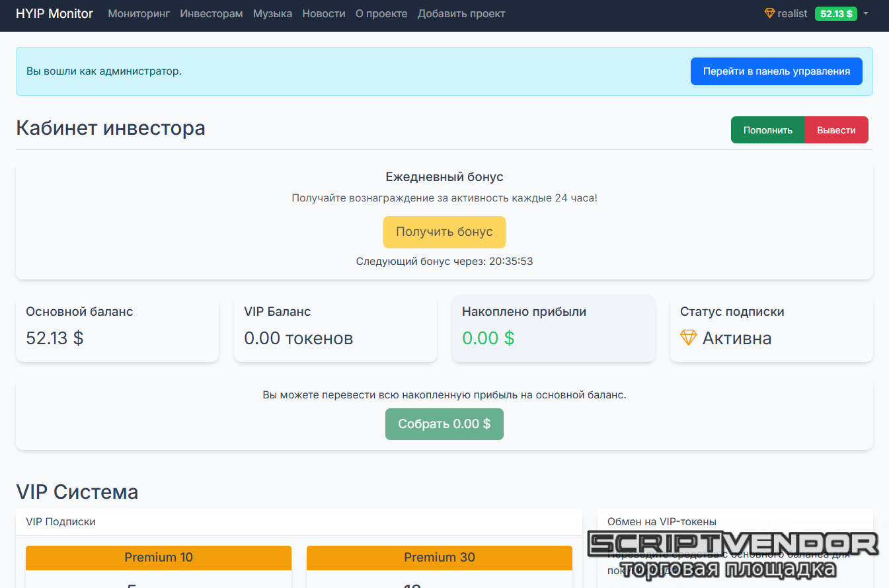This screenshot has width=889, height=588.
Task: Click the diamond icon beside realist username
Action: (769, 13)
